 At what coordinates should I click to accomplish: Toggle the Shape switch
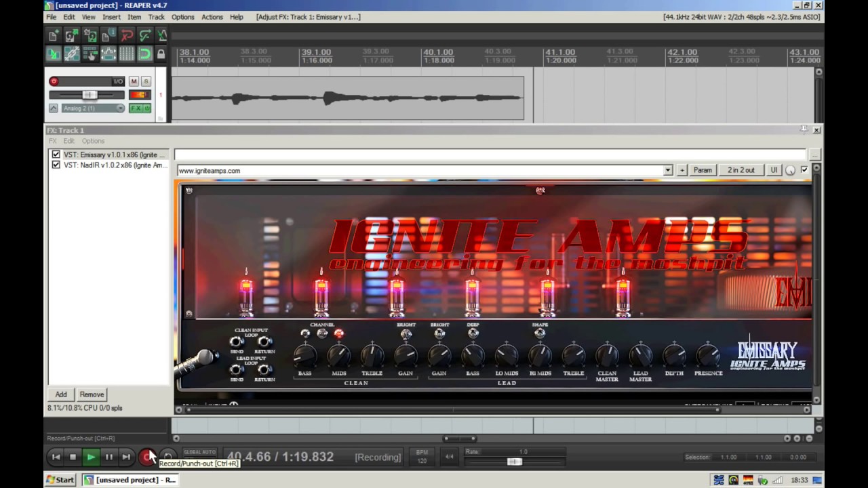pyautogui.click(x=540, y=333)
